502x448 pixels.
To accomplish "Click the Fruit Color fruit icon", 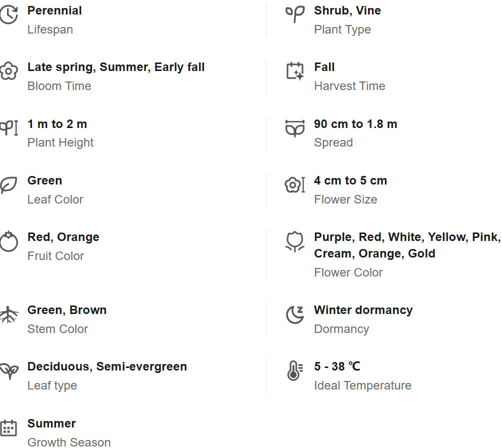I will 8,241.
